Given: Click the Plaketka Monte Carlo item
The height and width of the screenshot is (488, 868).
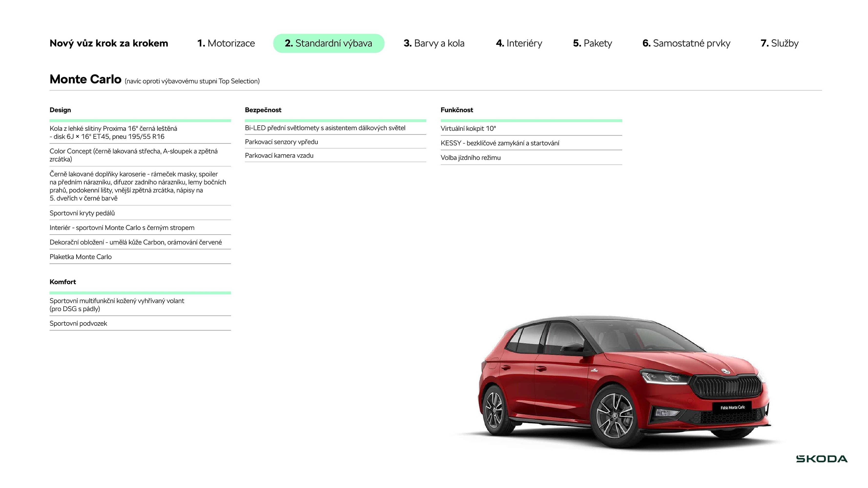Looking at the screenshot, I should 81,257.
